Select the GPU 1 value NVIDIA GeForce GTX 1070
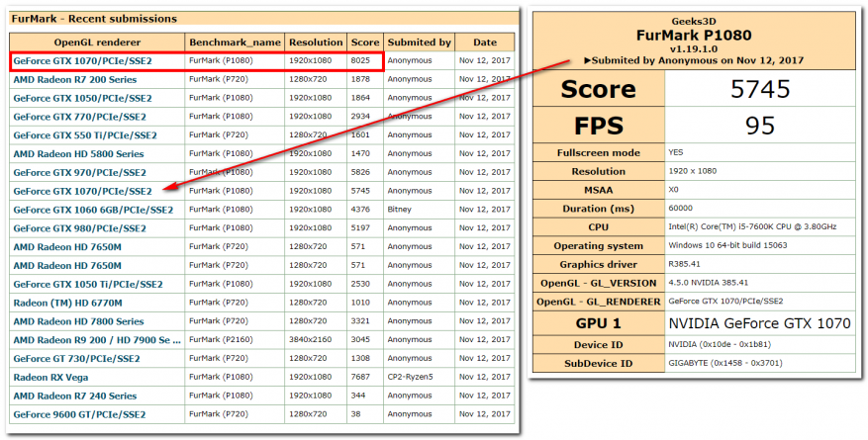The height and width of the screenshot is (440, 868). coord(759,323)
